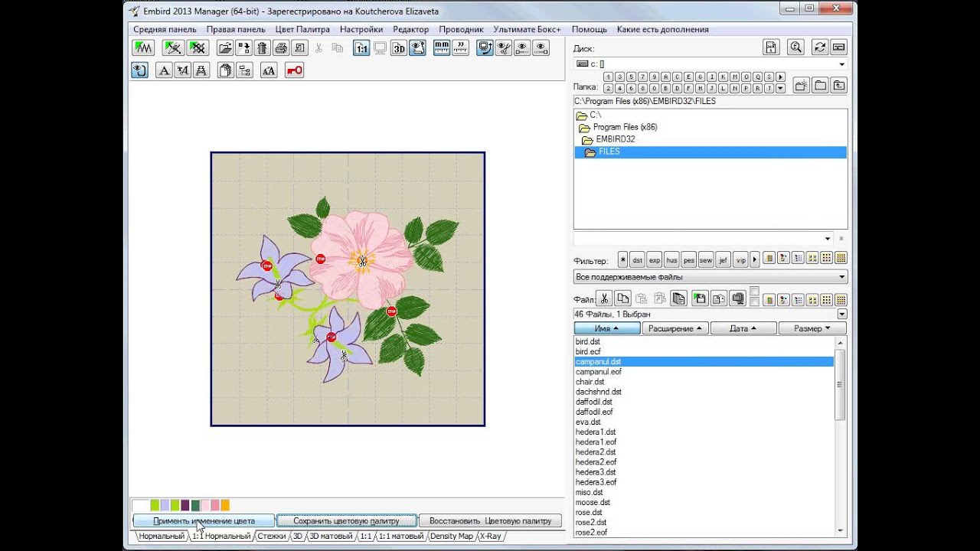The width and height of the screenshot is (980, 551).
Task: Click 'Применить изменение цвета' button
Action: 204,520
